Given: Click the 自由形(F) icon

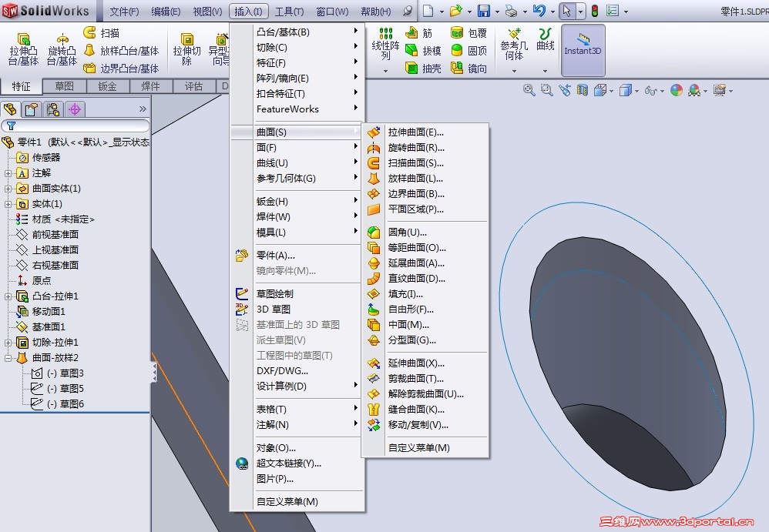Looking at the screenshot, I should click(374, 309).
